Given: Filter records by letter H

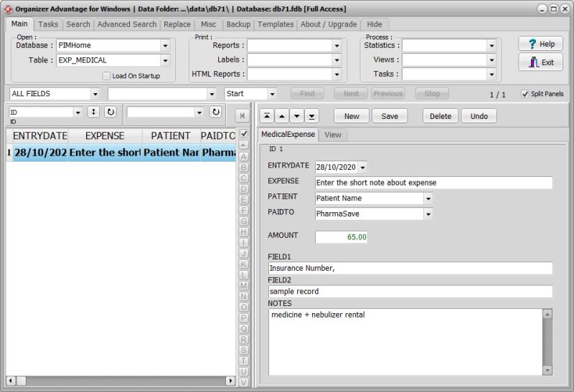Looking at the screenshot, I should pyautogui.click(x=243, y=232).
